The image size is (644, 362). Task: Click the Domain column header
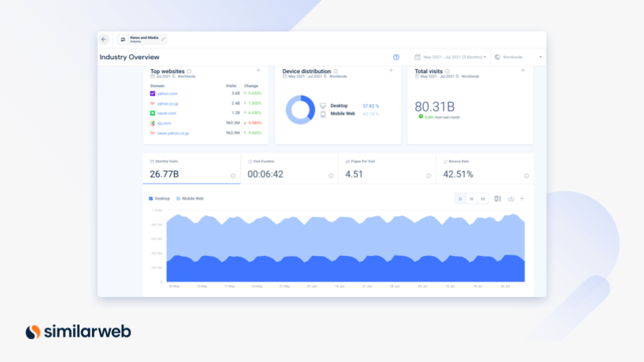(157, 86)
